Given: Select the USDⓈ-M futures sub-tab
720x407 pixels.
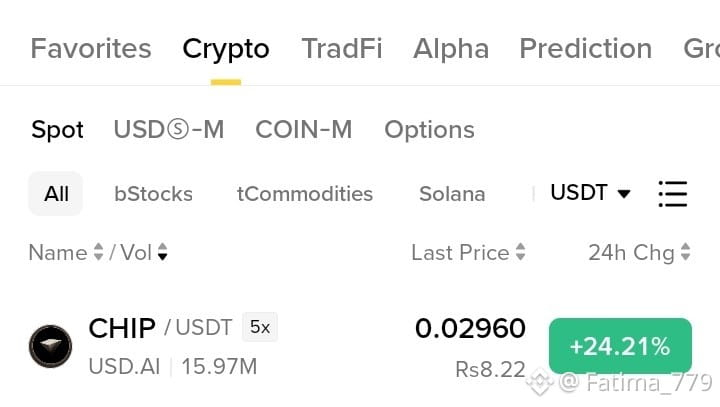Looking at the screenshot, I should [169, 130].
